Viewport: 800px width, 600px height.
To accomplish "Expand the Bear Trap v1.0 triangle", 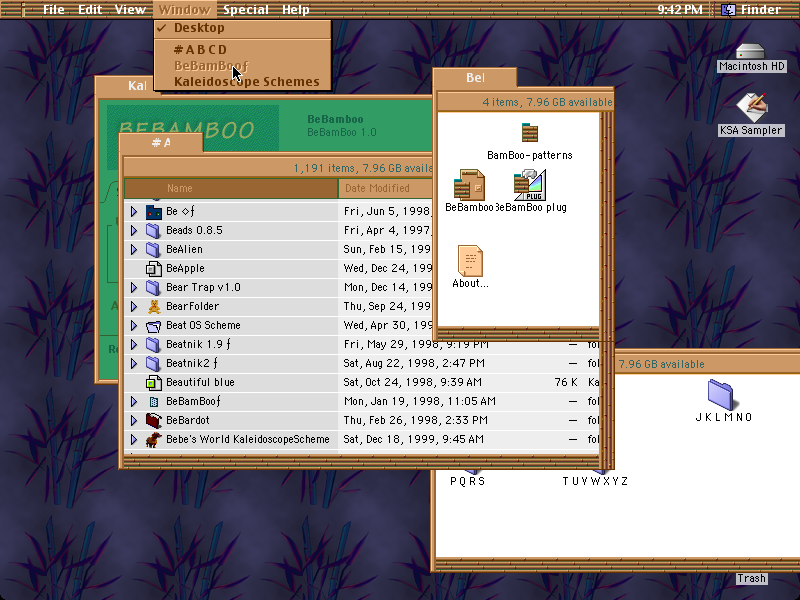I will coord(134,287).
